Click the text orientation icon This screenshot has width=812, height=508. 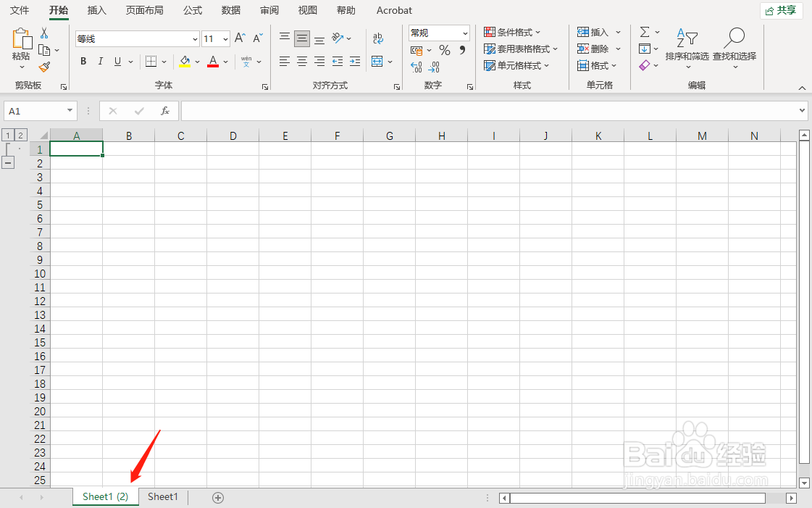[338, 38]
